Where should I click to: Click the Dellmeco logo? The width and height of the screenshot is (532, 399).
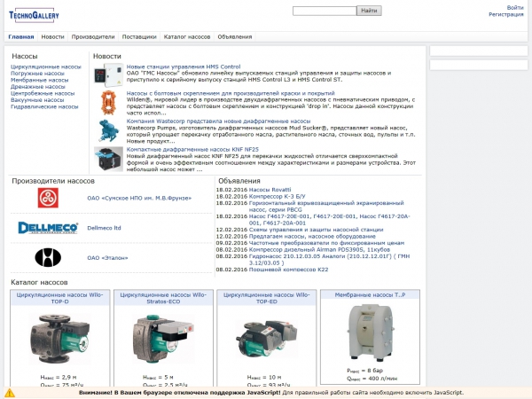(x=48, y=228)
